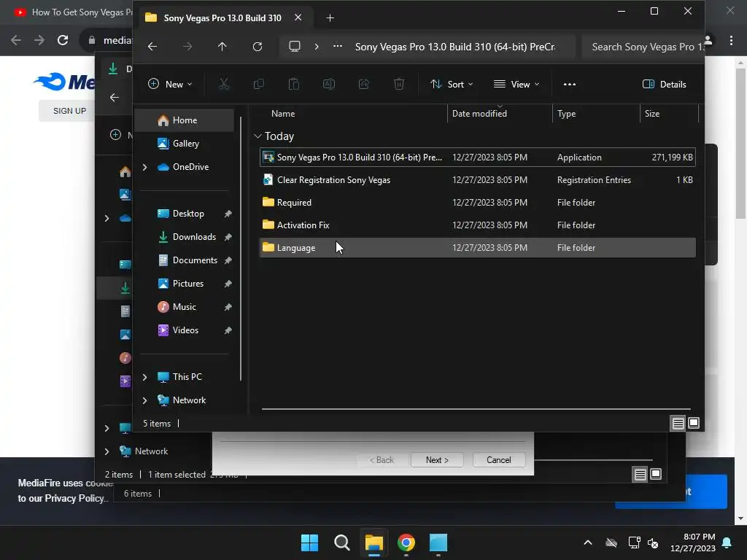The image size is (747, 560).
Task: Click the Delete trash icon
Action: [399, 85]
